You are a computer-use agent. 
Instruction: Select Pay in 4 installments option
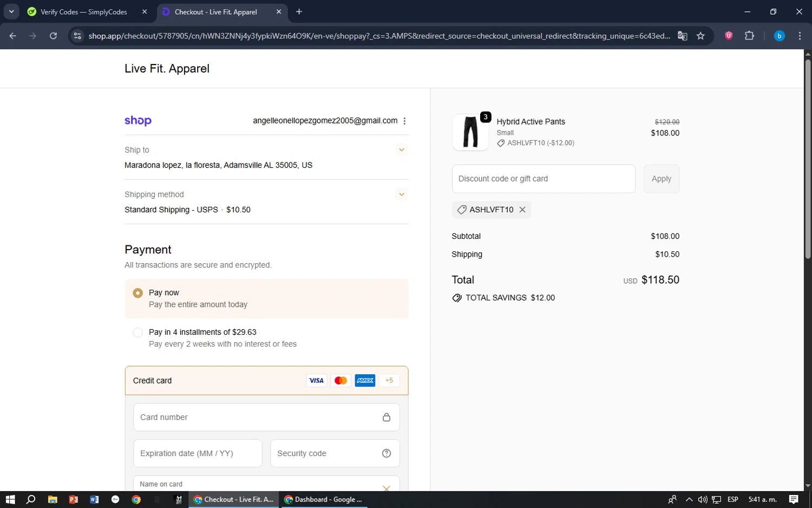coord(137,333)
